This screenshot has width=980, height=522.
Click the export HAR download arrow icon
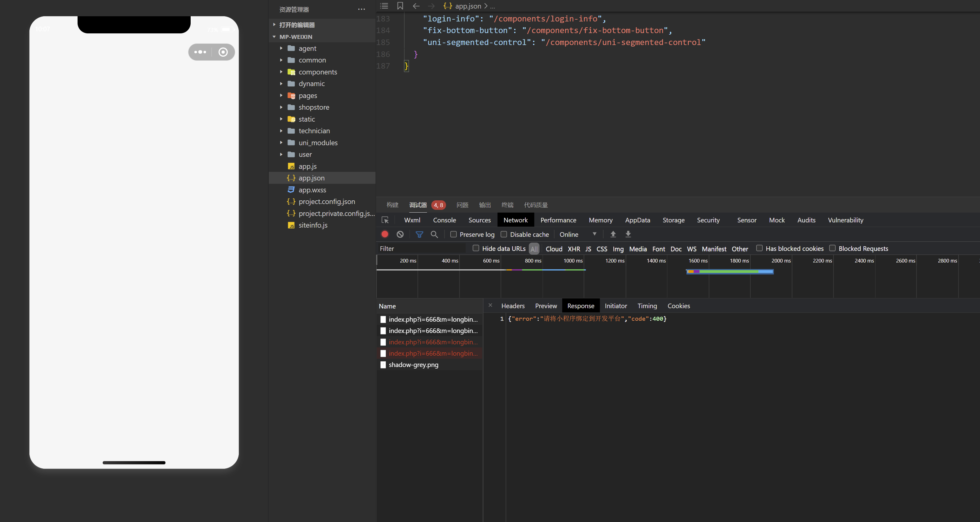[x=628, y=234]
